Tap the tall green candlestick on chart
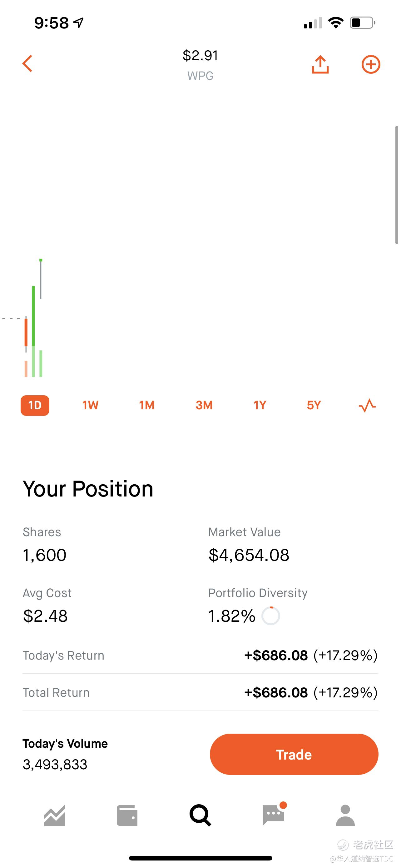Viewport: 401px width, 868px height. tap(33, 316)
